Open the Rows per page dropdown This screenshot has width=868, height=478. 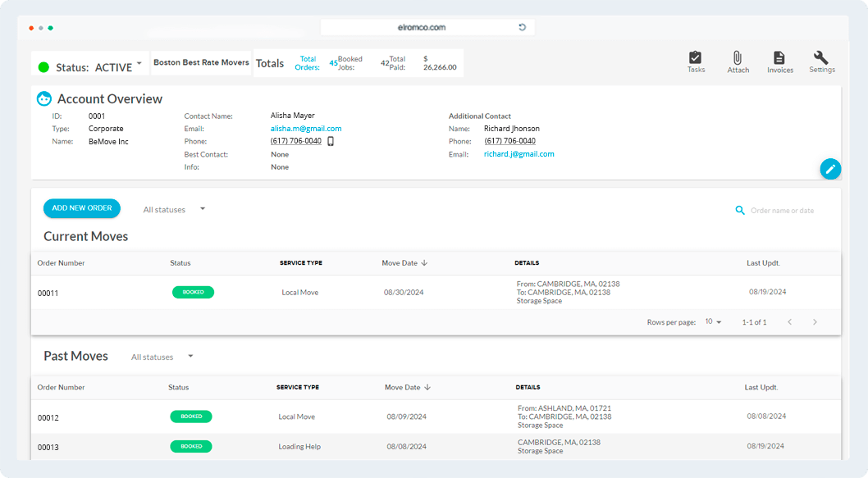coord(713,322)
